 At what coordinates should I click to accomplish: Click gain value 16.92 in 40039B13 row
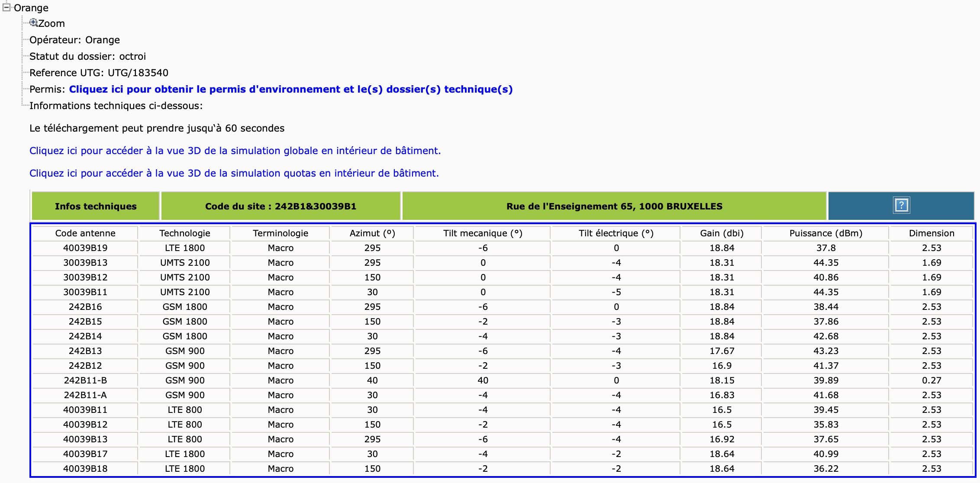click(722, 439)
